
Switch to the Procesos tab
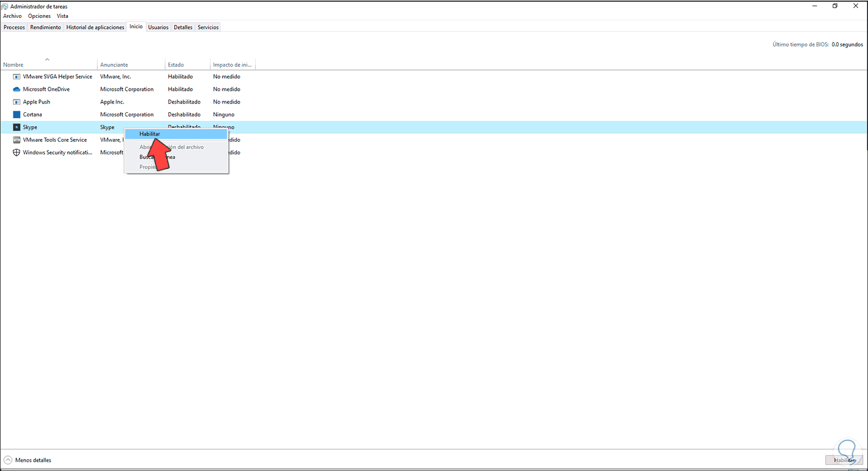(x=14, y=27)
